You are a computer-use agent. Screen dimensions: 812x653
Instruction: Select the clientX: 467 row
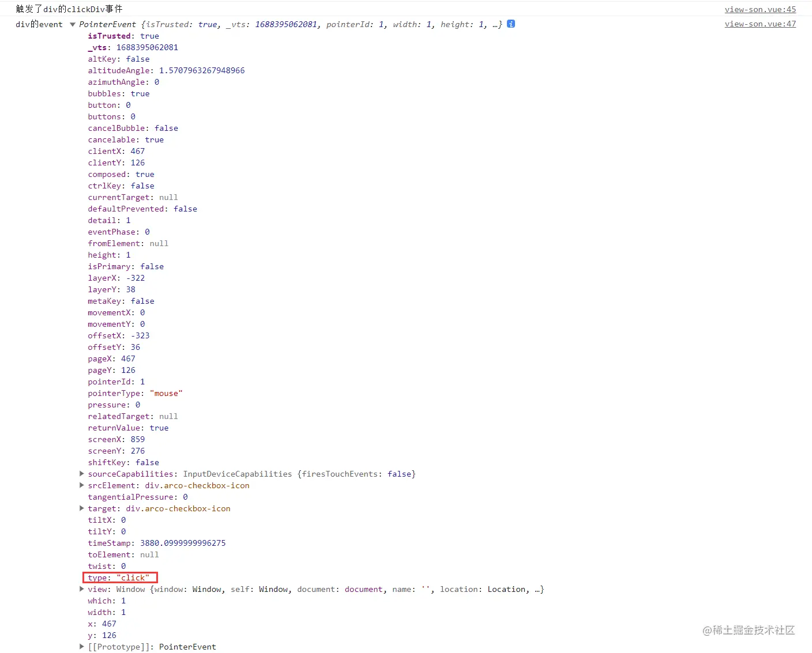tap(116, 151)
